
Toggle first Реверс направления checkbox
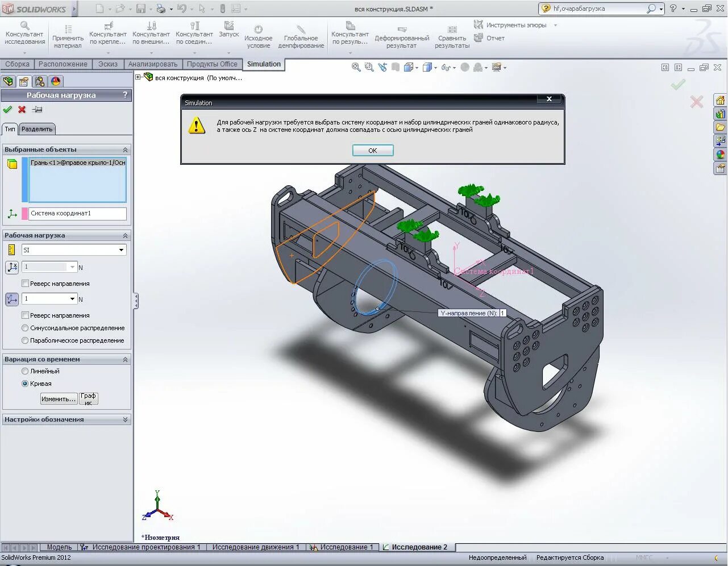click(x=25, y=284)
